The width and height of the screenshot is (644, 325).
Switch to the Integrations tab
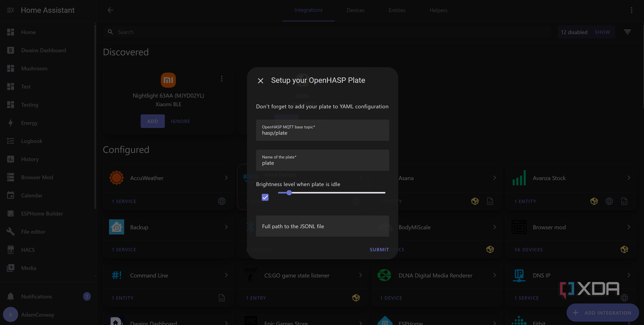click(308, 10)
